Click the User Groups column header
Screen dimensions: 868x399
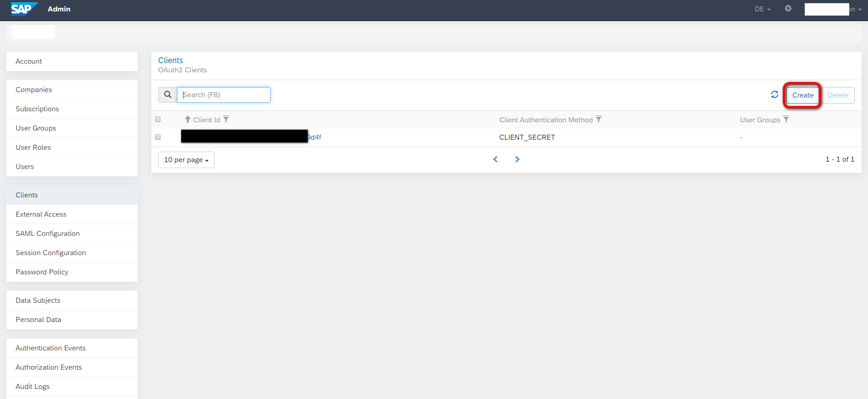click(760, 120)
